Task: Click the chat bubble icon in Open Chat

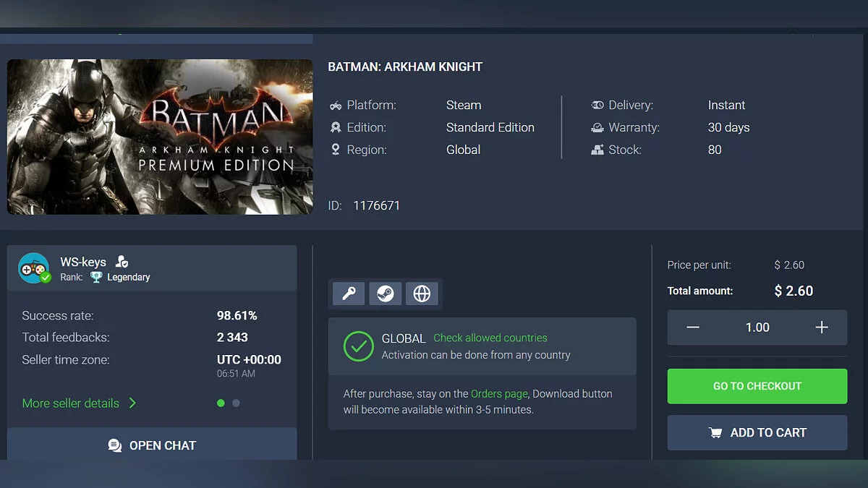Action: click(114, 445)
